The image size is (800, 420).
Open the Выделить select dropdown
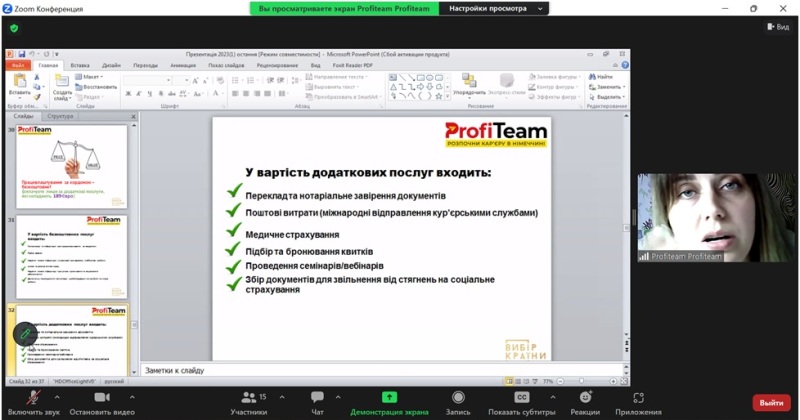coord(607,96)
